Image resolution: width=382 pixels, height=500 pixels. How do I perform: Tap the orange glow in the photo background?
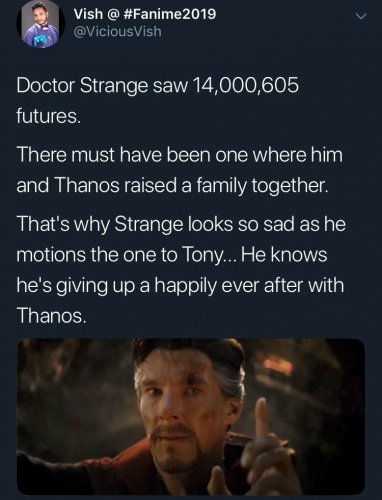[278, 368]
